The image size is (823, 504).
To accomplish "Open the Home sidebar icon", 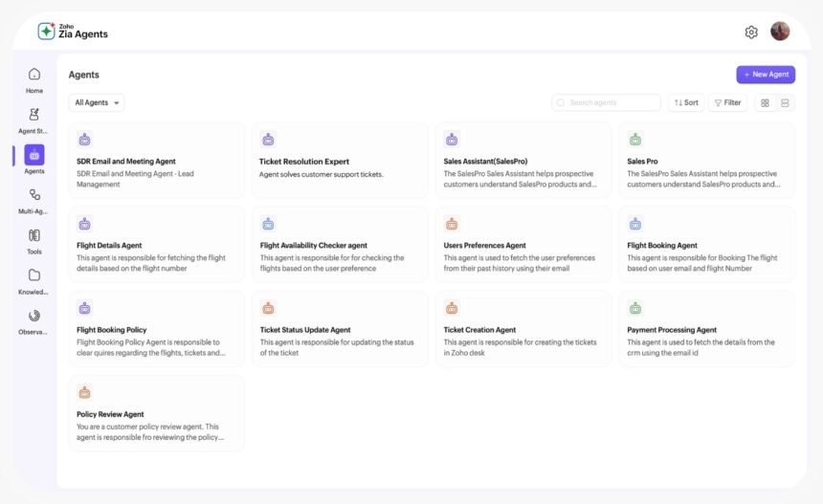I will (x=34, y=74).
